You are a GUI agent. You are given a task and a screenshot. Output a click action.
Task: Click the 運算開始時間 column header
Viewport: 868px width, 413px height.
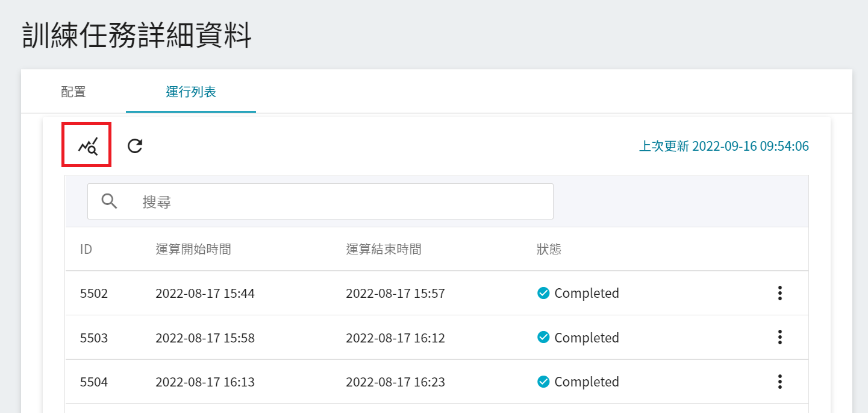click(193, 249)
